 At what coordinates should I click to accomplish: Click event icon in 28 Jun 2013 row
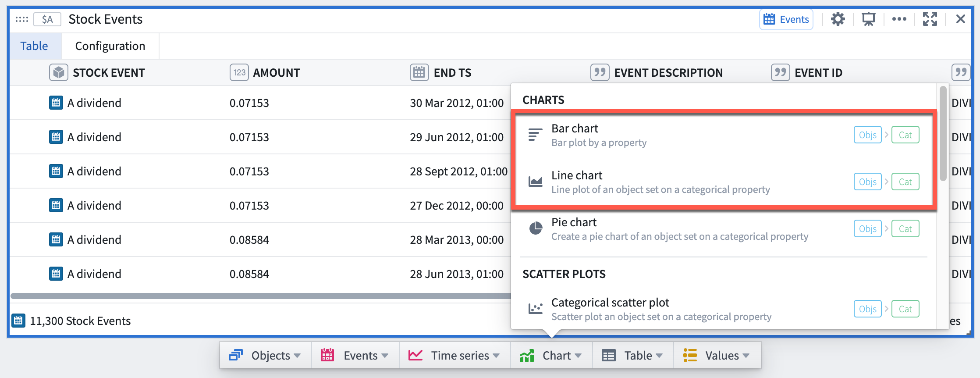point(56,274)
